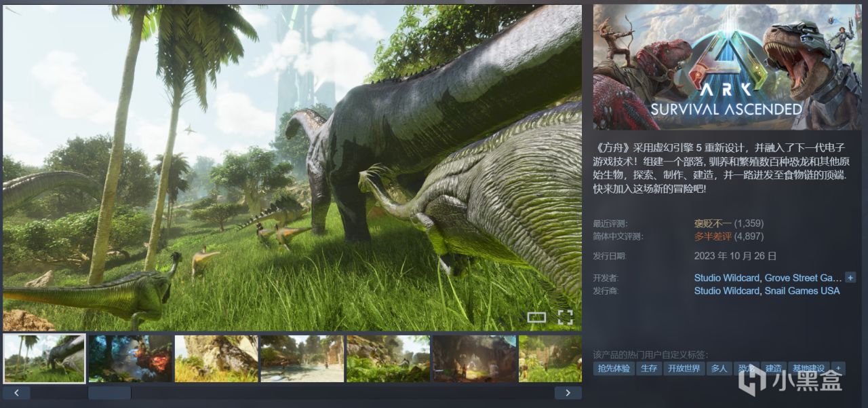Open fullscreen view of the screenshot
The height and width of the screenshot is (408, 868).
565,317
